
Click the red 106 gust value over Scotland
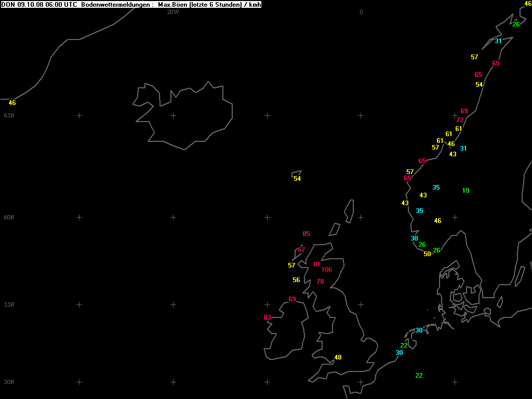(x=327, y=270)
